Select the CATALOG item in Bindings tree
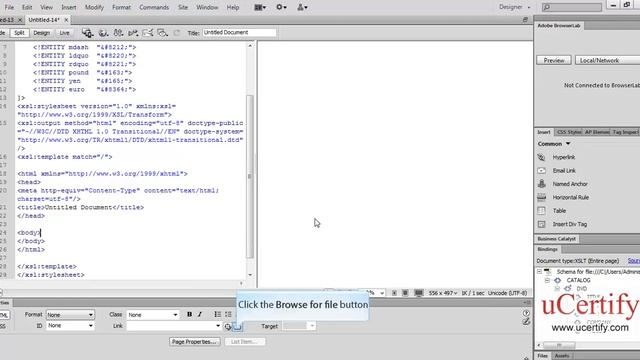The height and width of the screenshot is (360, 640). (x=578, y=280)
